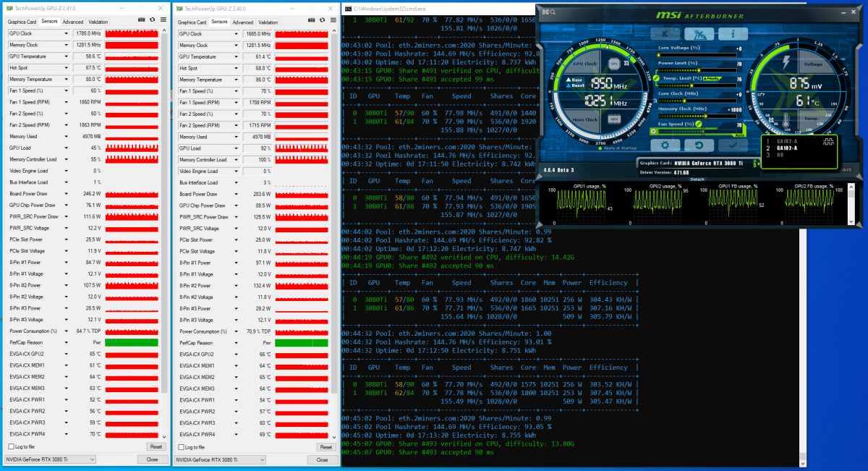The width and height of the screenshot is (868, 471).
Task: Open the hamburger menu in right GPU-Z
Action: [333, 20]
